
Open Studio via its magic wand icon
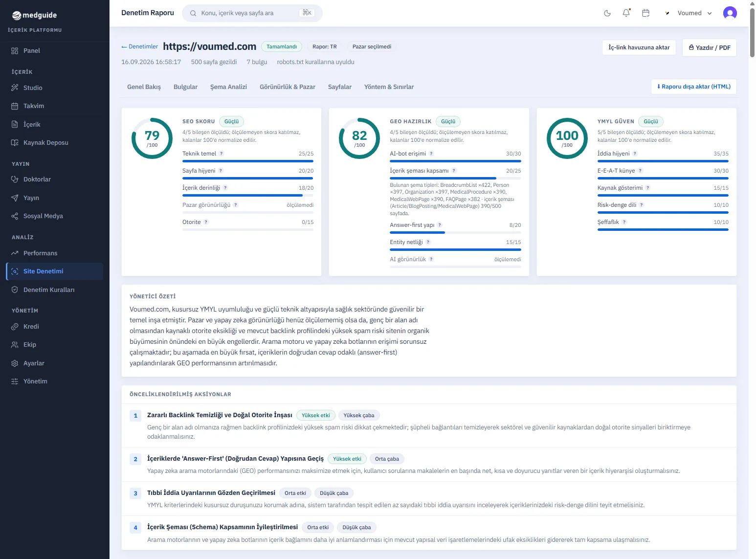click(x=15, y=88)
